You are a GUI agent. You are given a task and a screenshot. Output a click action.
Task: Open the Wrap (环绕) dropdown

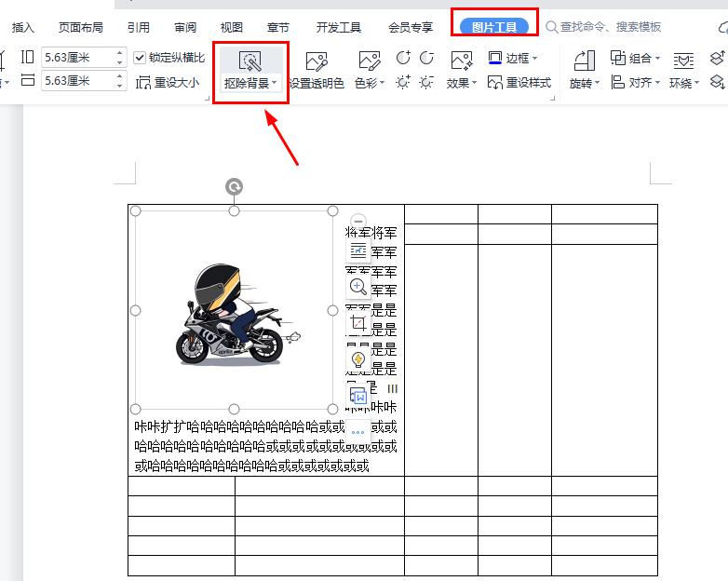(684, 83)
